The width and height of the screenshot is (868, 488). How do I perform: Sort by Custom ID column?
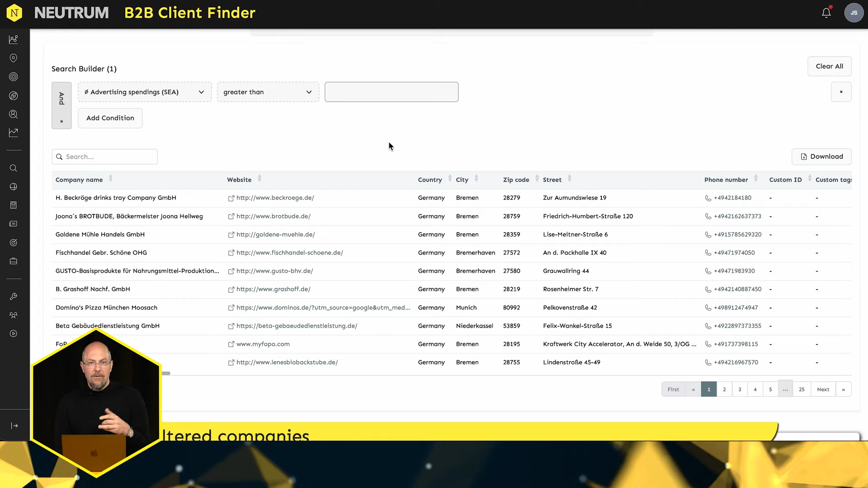coord(810,179)
